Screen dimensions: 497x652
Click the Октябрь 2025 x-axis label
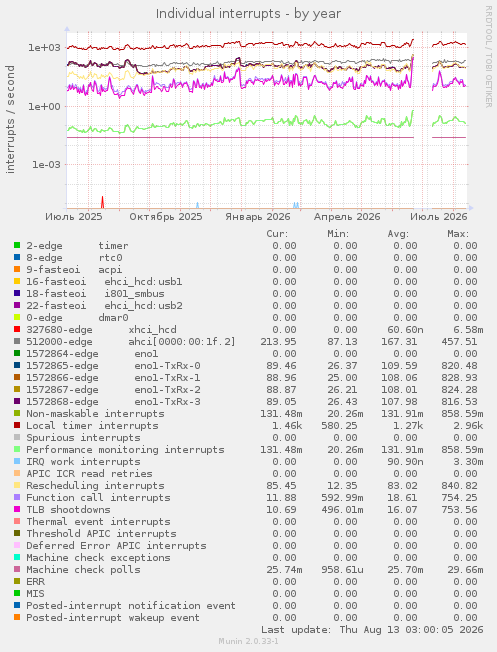[166, 217]
